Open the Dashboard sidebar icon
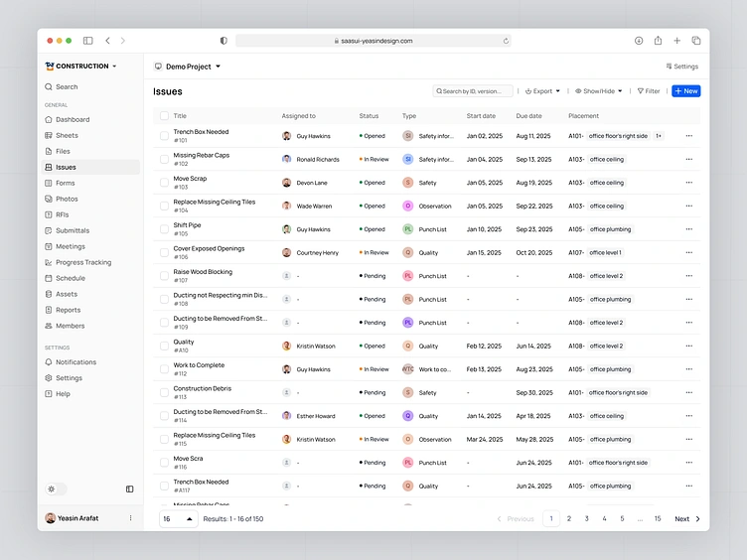Viewport: 747px width, 560px height. tap(48, 119)
